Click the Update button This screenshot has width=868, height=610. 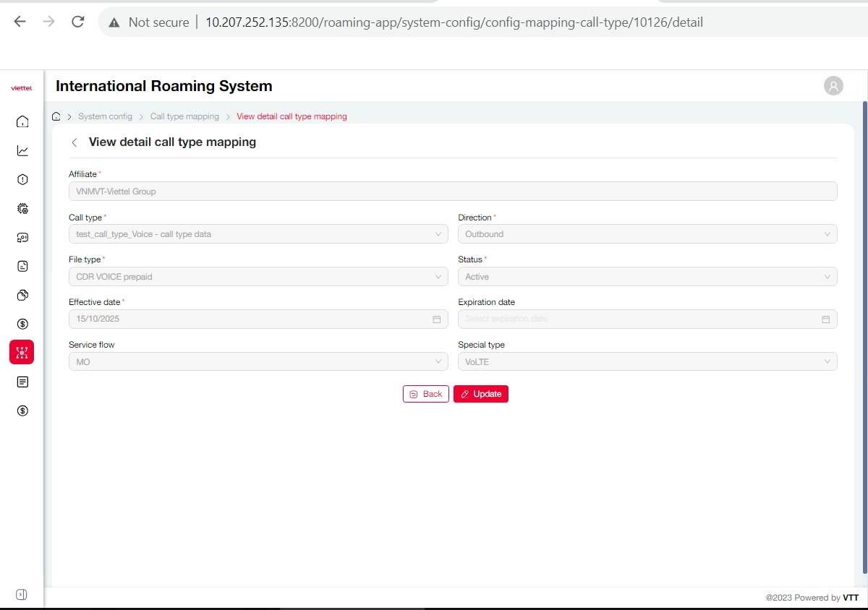pos(481,394)
